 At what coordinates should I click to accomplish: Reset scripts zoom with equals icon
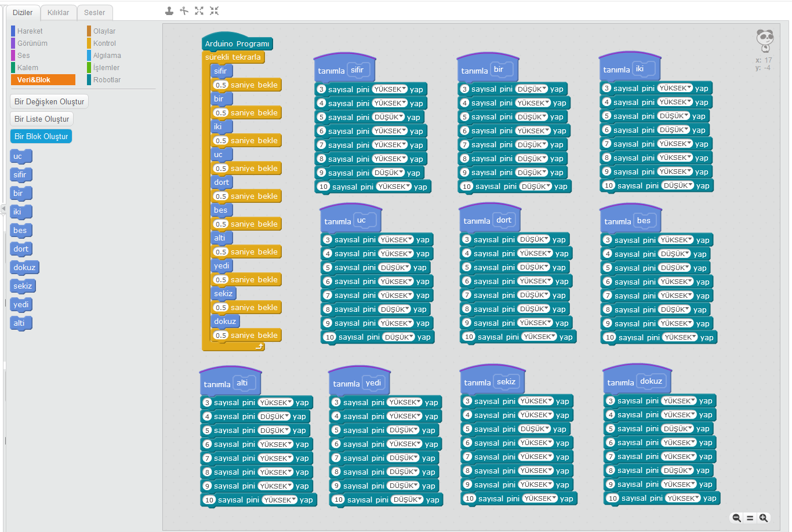coord(750,518)
